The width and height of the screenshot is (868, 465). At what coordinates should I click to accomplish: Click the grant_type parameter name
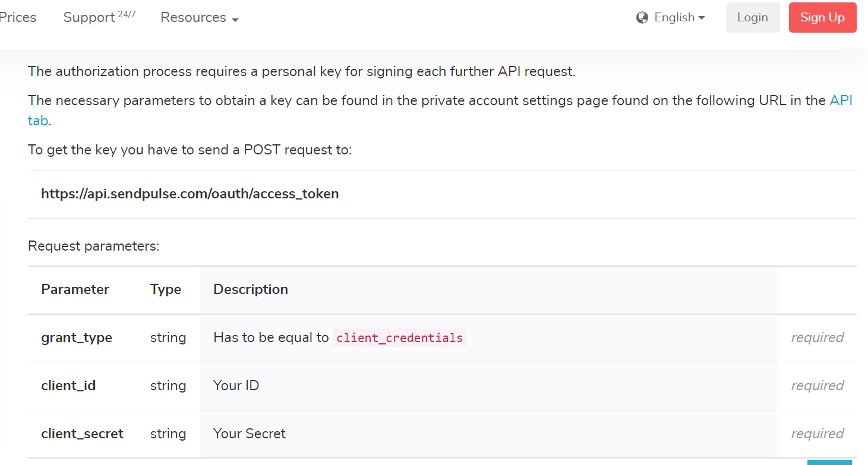(77, 338)
